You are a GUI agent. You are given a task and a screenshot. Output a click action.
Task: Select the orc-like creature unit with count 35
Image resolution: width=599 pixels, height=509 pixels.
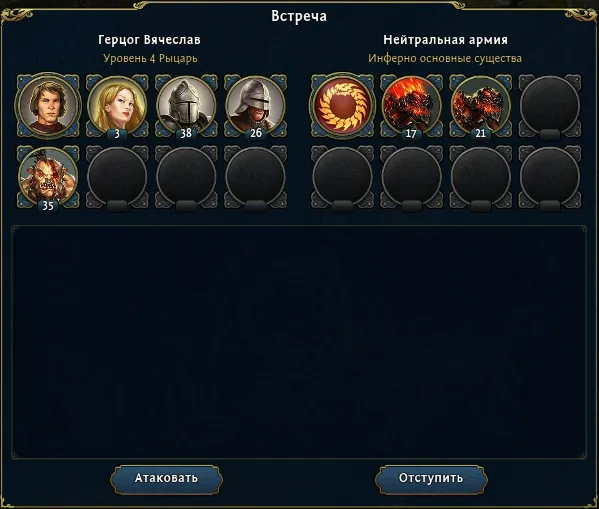click(48, 177)
